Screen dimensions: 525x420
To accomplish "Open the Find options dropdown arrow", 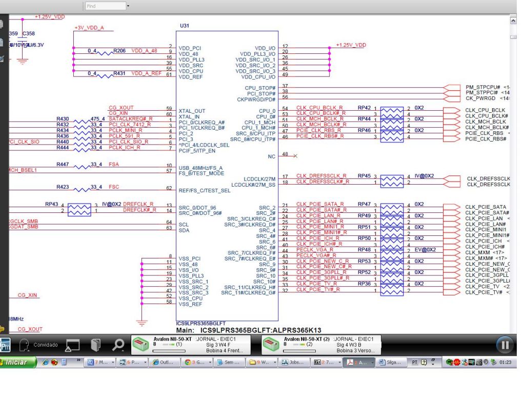I will [x=128, y=6].
